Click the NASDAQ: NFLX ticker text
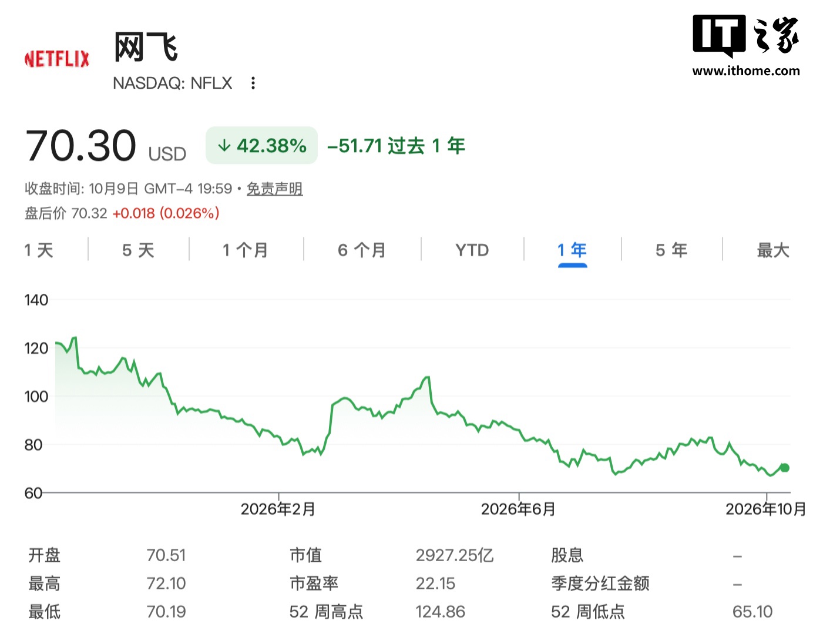The height and width of the screenshot is (644, 813). point(173,83)
